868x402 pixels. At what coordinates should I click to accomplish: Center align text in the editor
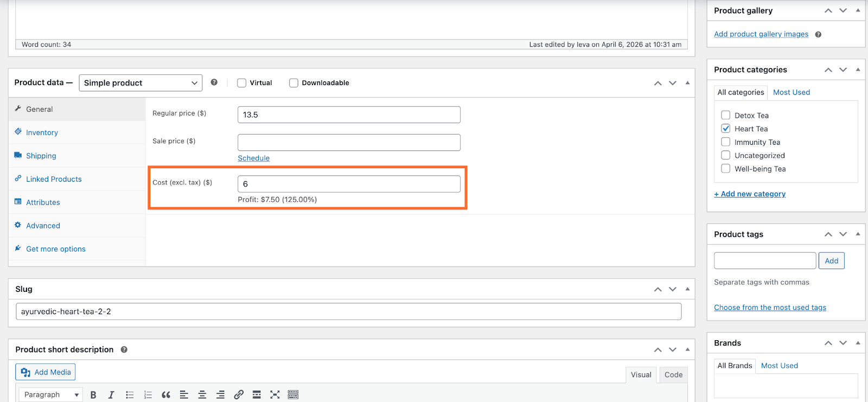pos(202,394)
